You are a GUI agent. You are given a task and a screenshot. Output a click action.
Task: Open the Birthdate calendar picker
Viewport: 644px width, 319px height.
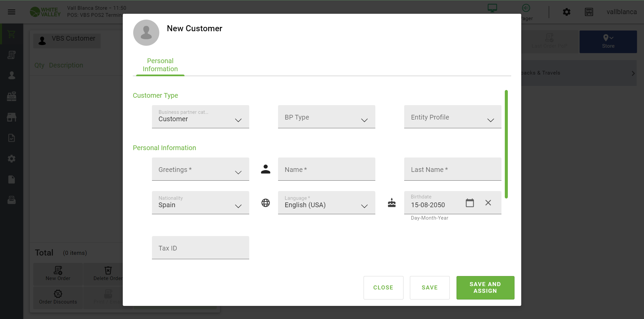tap(470, 203)
